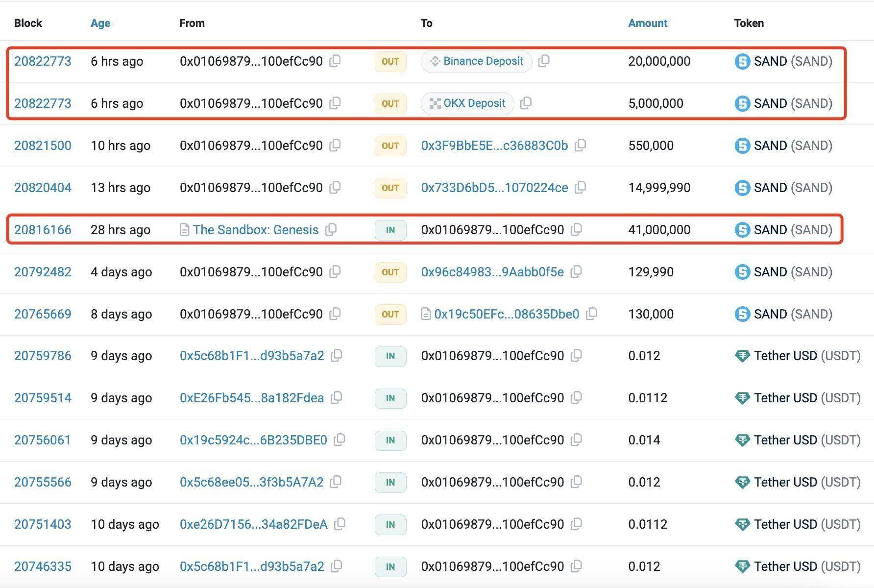Copy sender address 0x19c5924c...6B235DBE0

click(x=339, y=440)
